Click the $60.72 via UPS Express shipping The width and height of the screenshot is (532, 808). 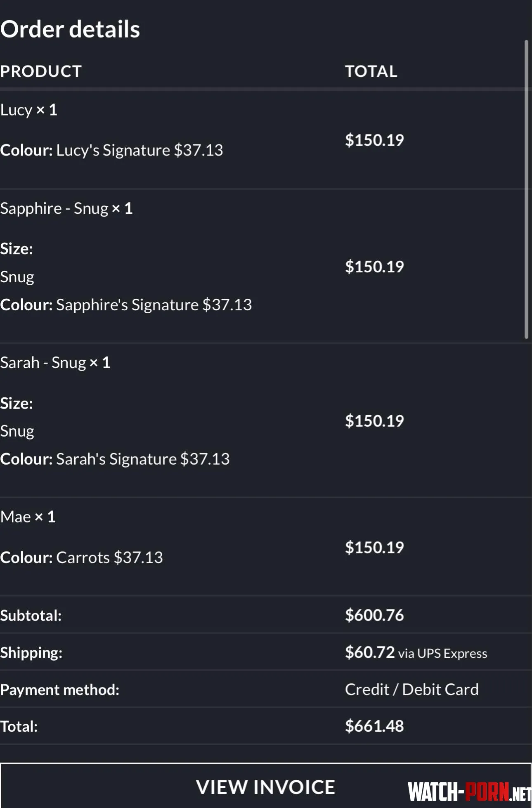[x=416, y=652]
